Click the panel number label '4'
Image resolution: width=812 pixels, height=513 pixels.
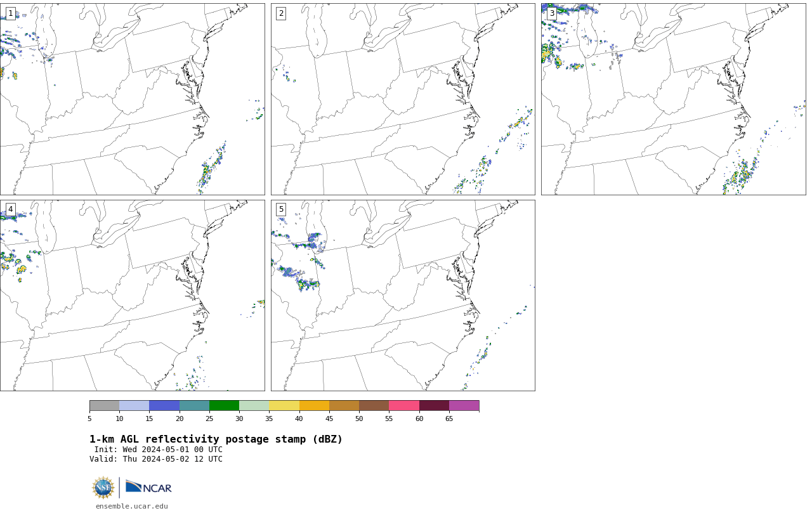(x=10, y=209)
